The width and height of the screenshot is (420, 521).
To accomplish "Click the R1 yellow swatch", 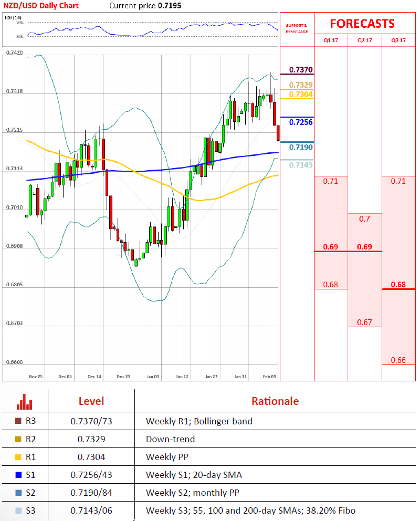I will [18, 457].
